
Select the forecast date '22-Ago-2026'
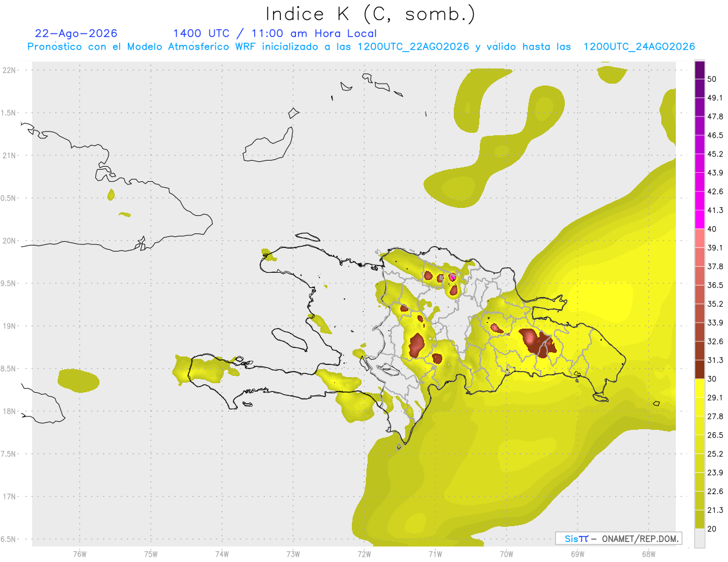point(76,33)
